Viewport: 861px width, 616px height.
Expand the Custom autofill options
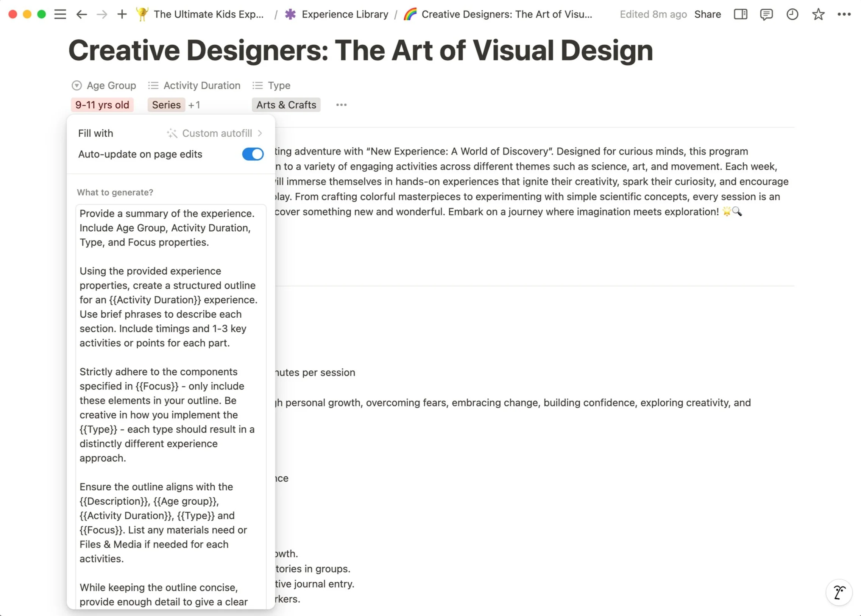coord(214,133)
